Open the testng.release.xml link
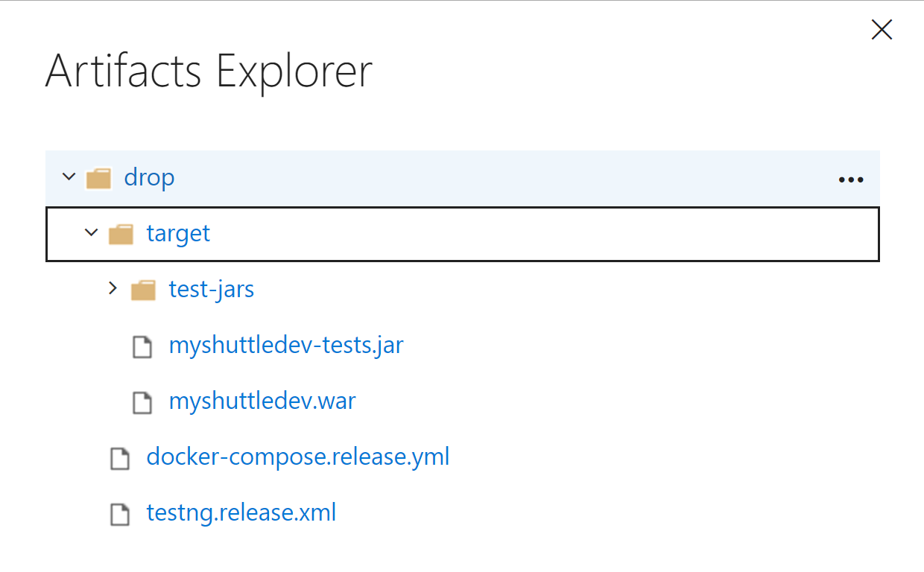 (241, 513)
